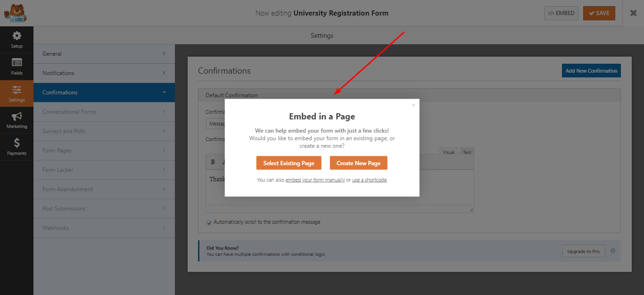Open the Setup gear icon

click(x=17, y=36)
